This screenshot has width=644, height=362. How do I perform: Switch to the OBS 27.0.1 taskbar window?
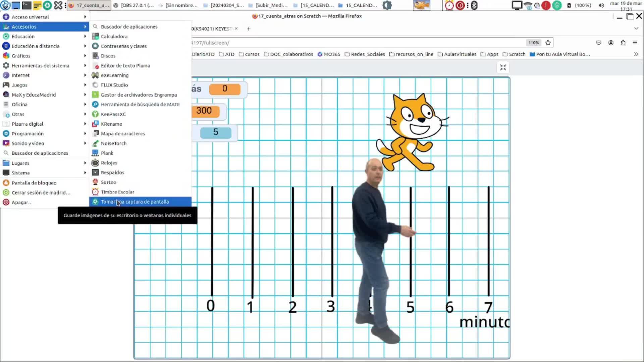(134, 5)
